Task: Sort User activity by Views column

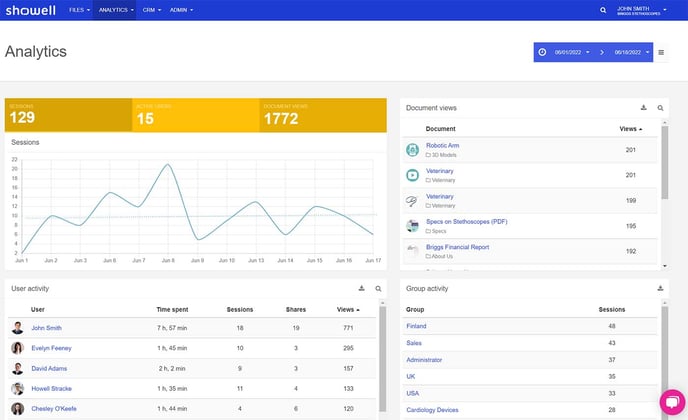Action: tap(348, 309)
